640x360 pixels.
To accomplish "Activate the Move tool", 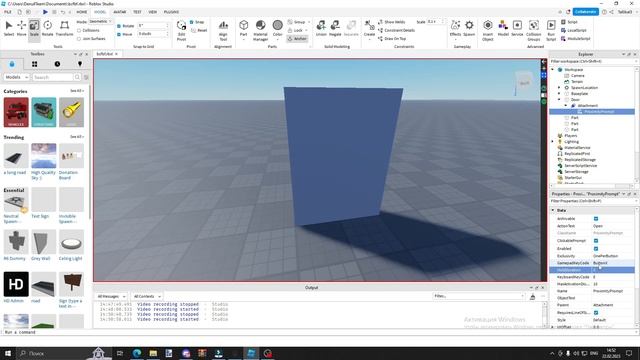I will (x=21, y=28).
